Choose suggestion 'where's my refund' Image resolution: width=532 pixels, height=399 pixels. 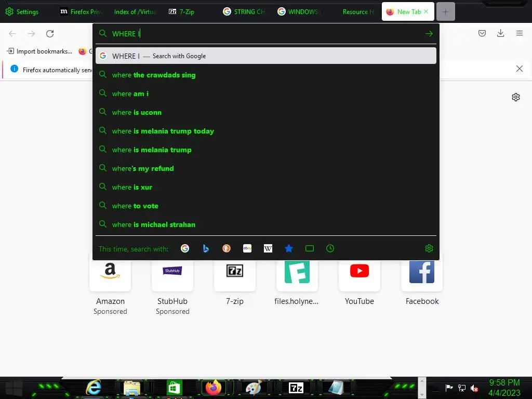pos(265,168)
